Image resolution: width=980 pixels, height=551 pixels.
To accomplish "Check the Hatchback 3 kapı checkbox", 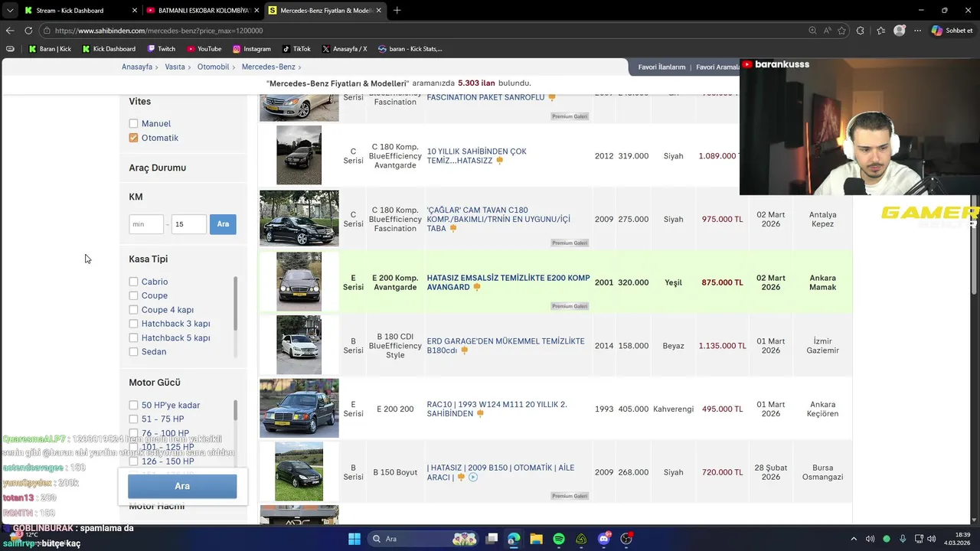I will (133, 324).
